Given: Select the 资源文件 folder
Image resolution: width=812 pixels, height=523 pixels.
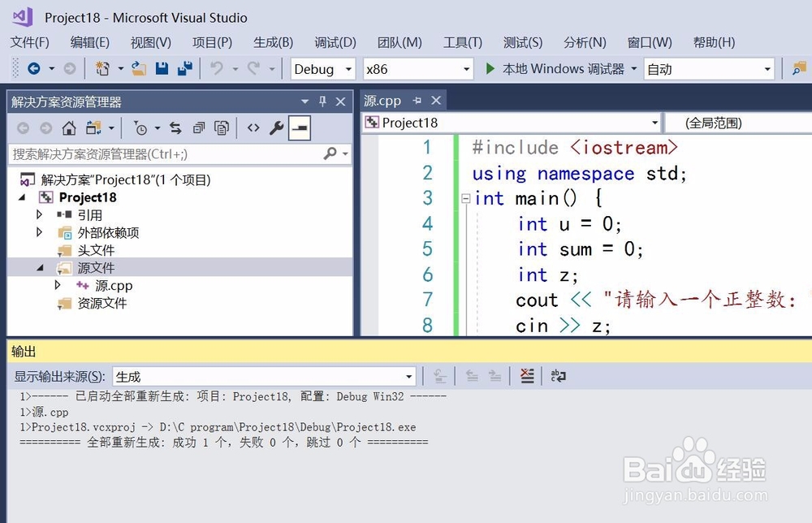Looking at the screenshot, I should (x=102, y=303).
